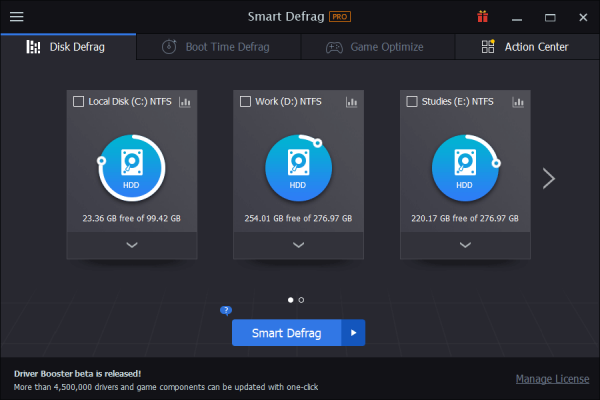
Task: Expand options under Local Disk (C:) card
Action: pos(132,245)
